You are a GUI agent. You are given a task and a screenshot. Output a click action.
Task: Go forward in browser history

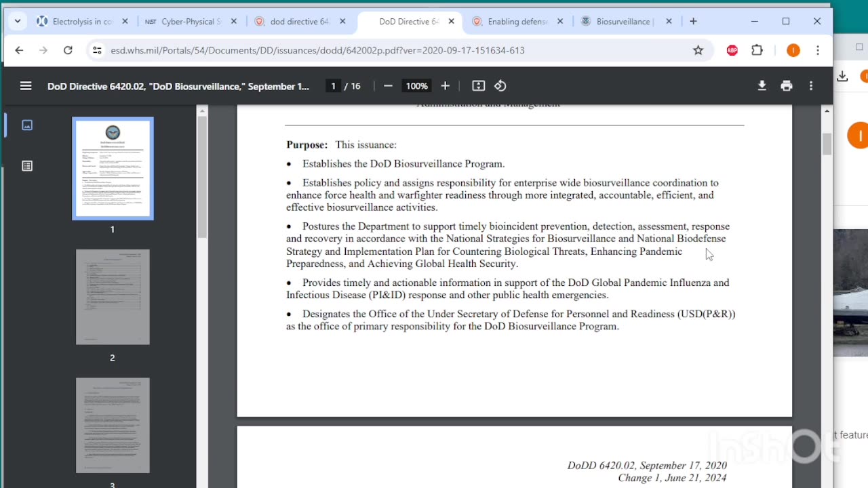click(x=43, y=50)
